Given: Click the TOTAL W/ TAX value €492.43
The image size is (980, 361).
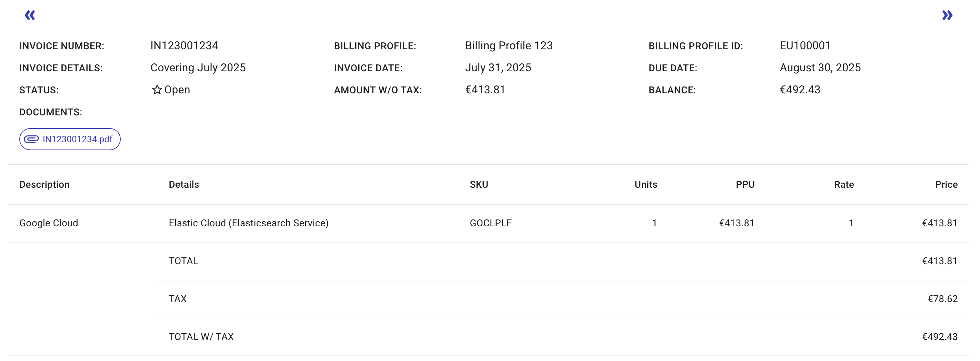Looking at the screenshot, I should [x=940, y=336].
